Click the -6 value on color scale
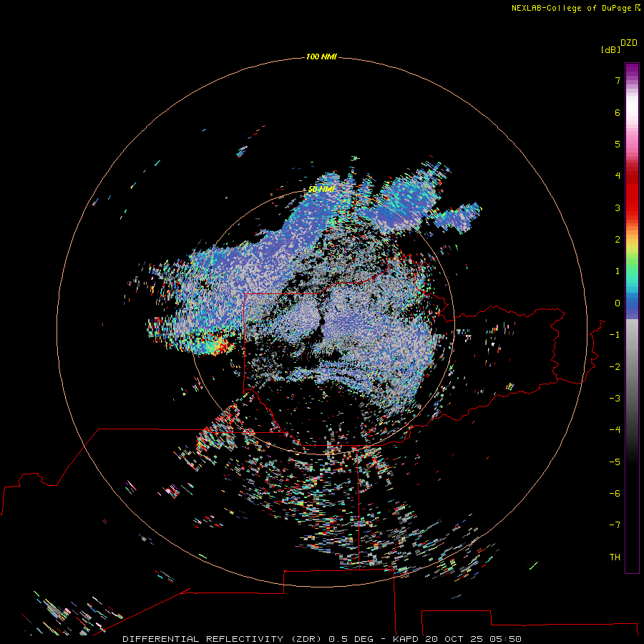Image resolution: width=644 pixels, height=644 pixels. (615, 494)
